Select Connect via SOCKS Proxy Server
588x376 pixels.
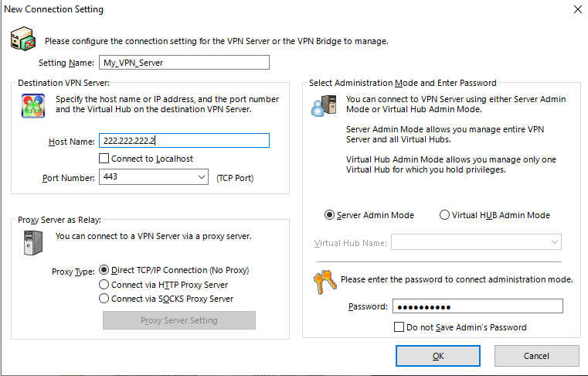[104, 299]
